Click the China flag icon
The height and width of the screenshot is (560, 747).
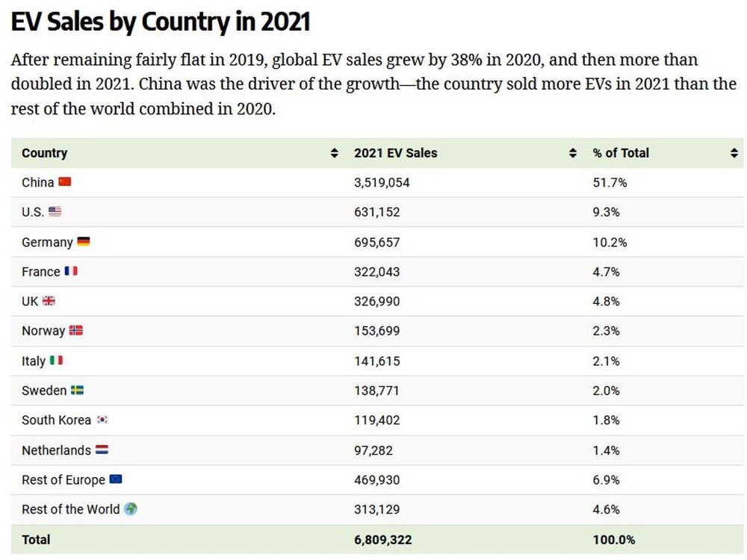65,182
